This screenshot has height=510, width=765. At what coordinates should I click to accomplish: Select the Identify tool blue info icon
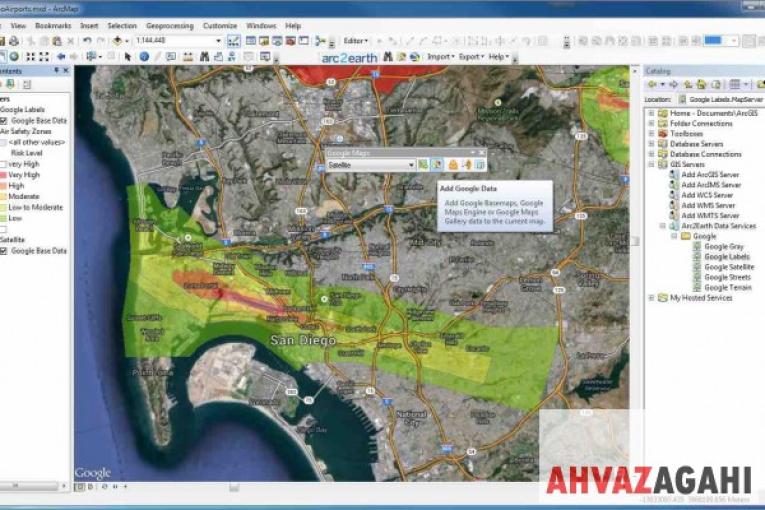(144, 57)
